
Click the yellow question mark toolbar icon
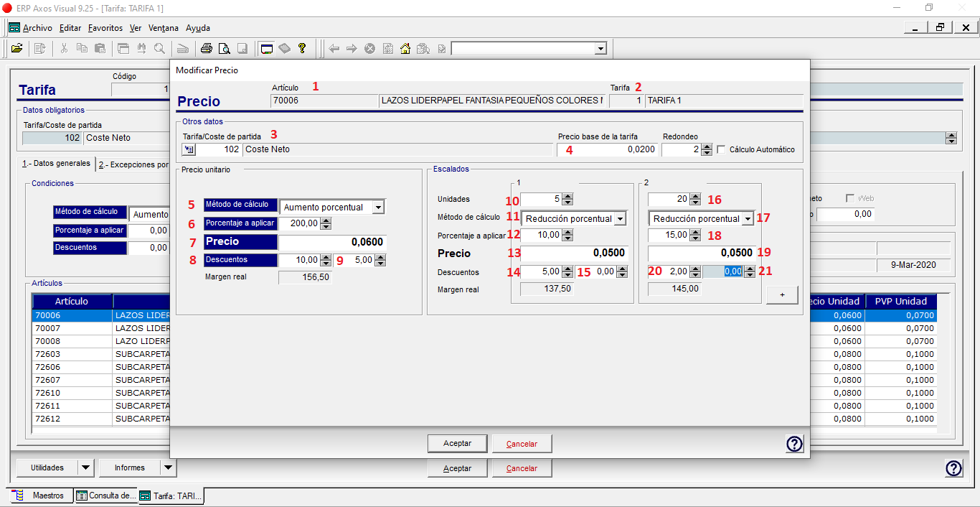pyautogui.click(x=302, y=49)
